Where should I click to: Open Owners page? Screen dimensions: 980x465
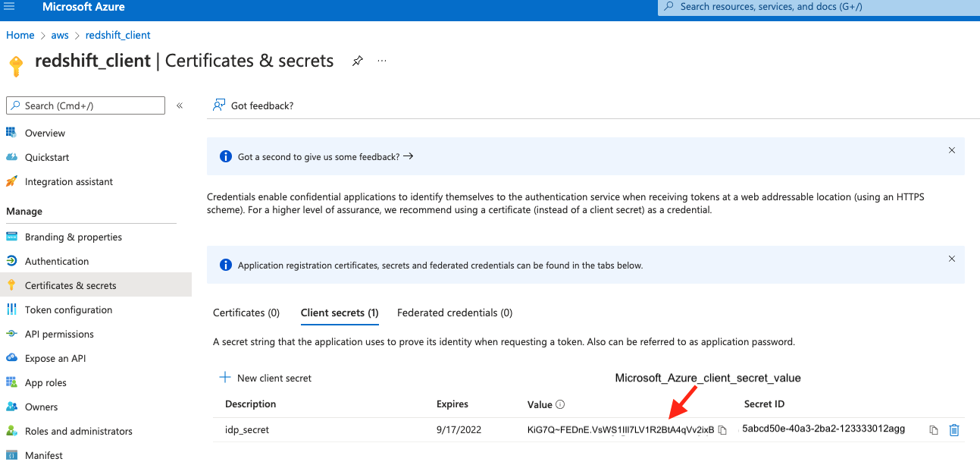(x=41, y=407)
